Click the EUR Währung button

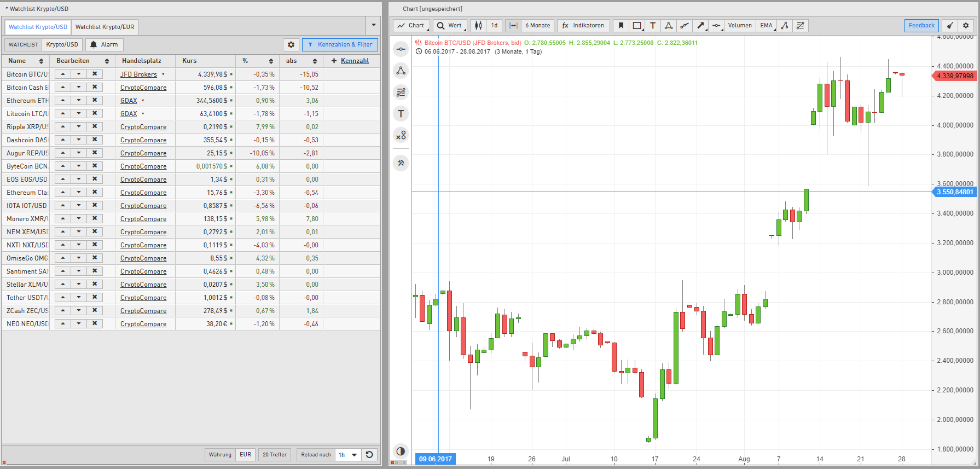[x=246, y=455]
